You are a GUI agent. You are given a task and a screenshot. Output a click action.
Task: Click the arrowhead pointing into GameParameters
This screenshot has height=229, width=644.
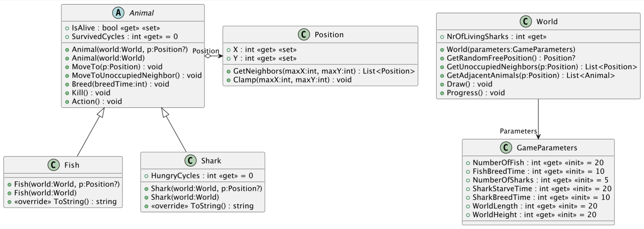pyautogui.click(x=538, y=136)
